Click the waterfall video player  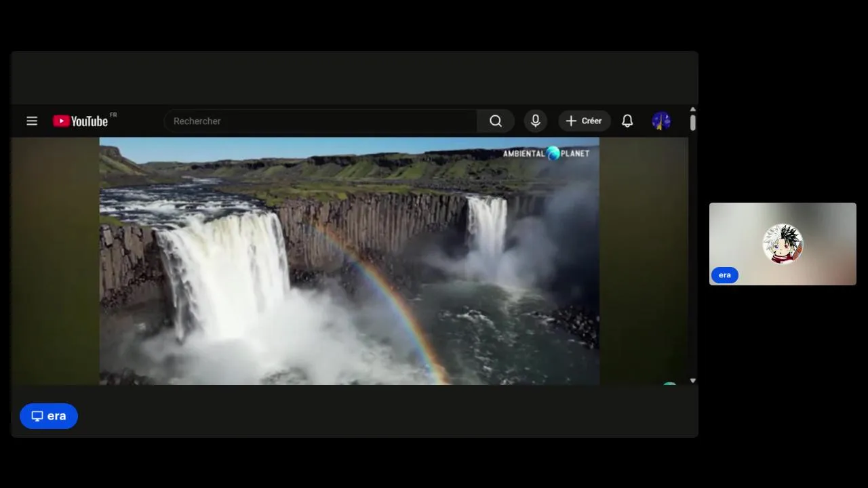click(x=349, y=261)
